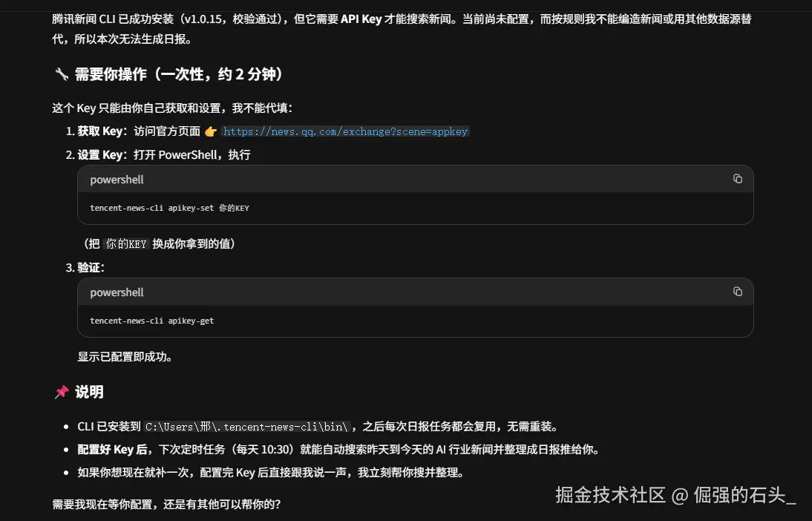Image resolution: width=812 pixels, height=521 pixels.
Task: Click the line '这个 Key 只能由你自己获取和设置'
Action: click(172, 108)
